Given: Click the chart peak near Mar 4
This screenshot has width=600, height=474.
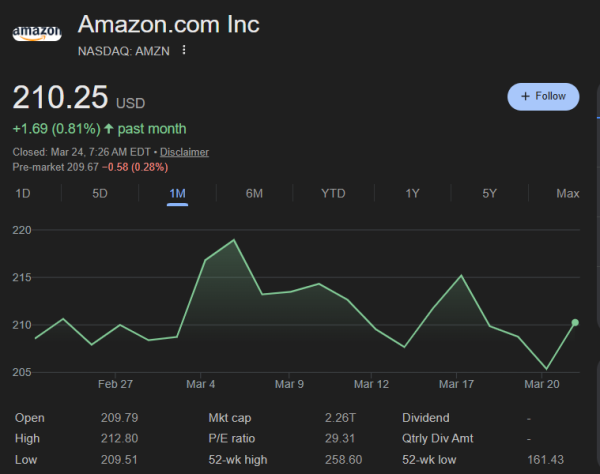Looking at the screenshot, I should click(234, 240).
